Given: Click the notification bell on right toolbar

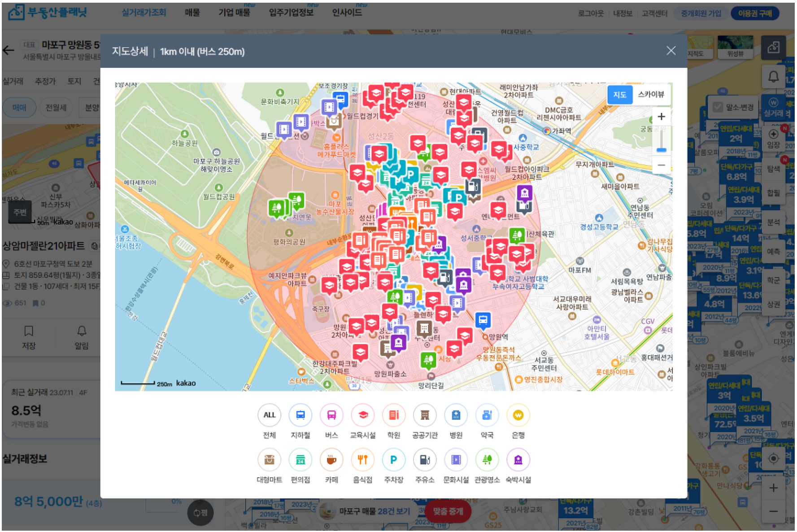Looking at the screenshot, I should point(774,77).
